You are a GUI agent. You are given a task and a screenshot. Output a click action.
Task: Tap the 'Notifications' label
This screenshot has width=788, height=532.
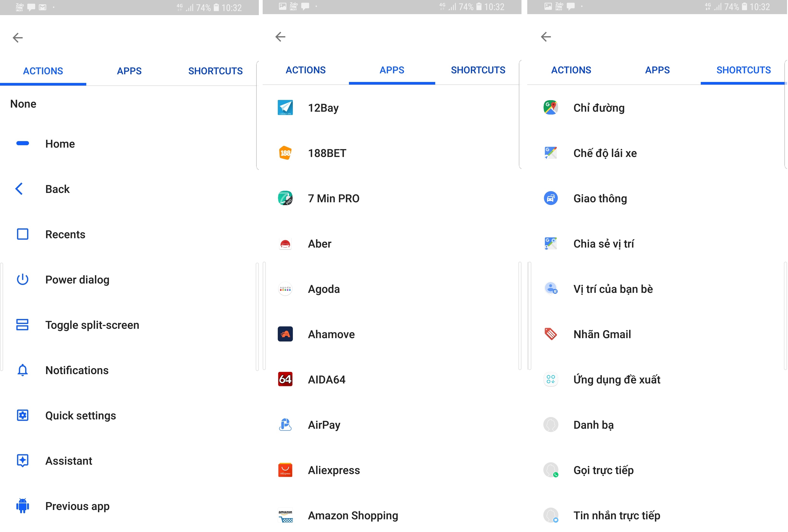click(x=77, y=370)
